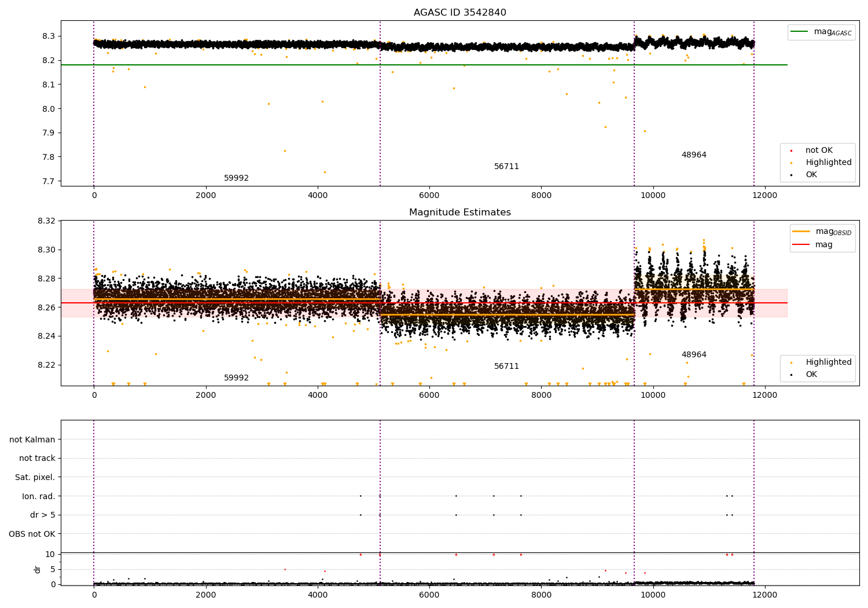This screenshot has height=608, width=868.
Task: Click y-axis tick 8.30 in Magnitude Estimates plot
Action: [x=46, y=250]
